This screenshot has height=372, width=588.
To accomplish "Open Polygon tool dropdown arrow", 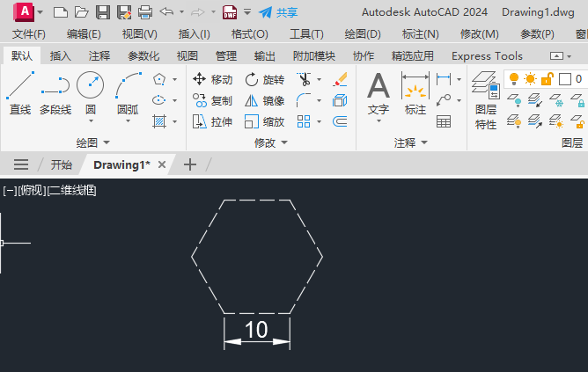I will click(175, 79).
